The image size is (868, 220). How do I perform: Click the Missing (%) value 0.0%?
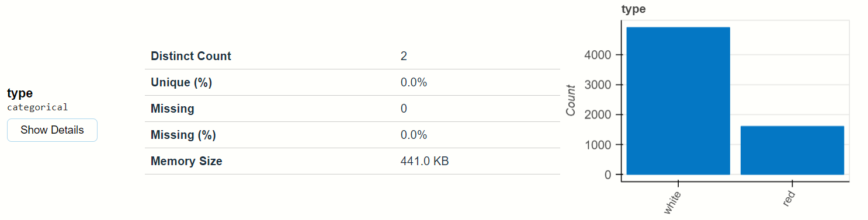click(x=414, y=135)
